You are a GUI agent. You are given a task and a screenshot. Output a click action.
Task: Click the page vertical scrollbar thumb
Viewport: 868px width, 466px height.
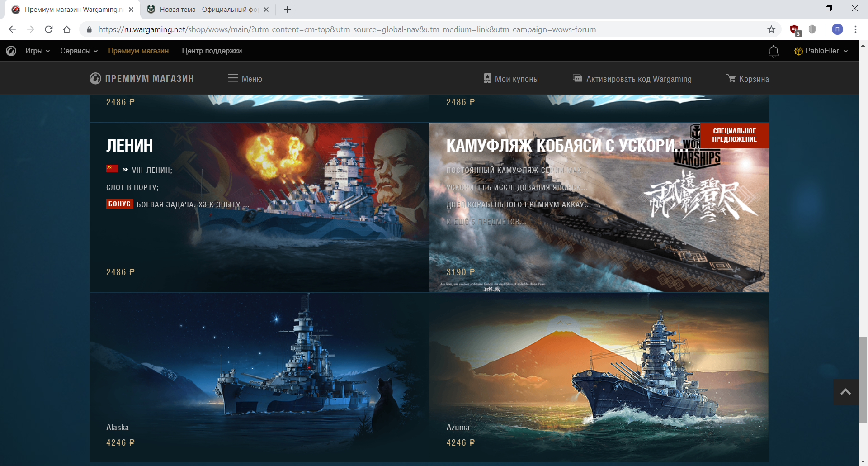click(x=863, y=380)
